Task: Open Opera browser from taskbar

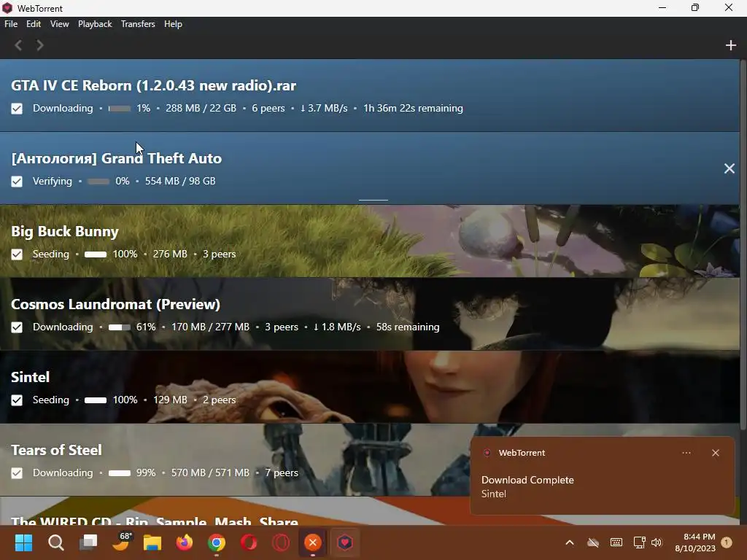Action: (x=249, y=542)
